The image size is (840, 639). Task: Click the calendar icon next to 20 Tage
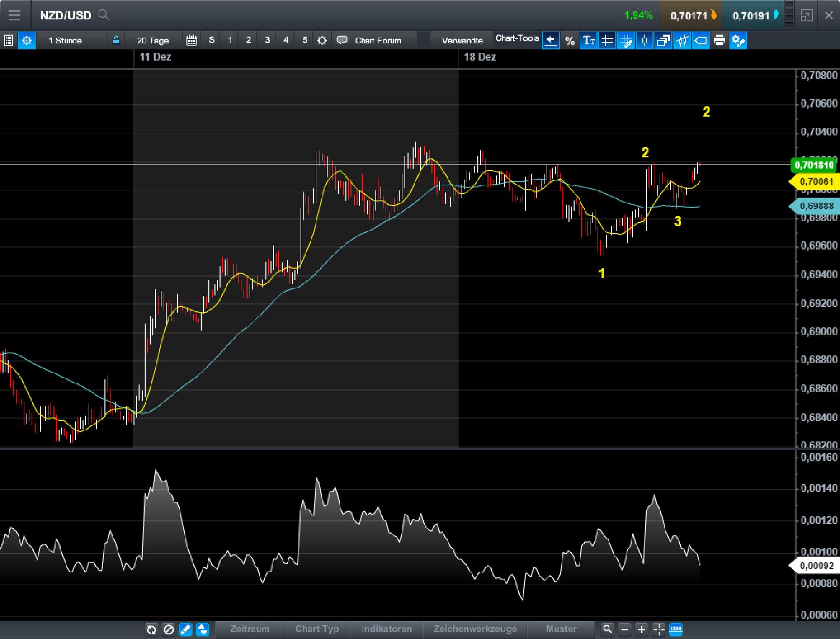[x=192, y=40]
